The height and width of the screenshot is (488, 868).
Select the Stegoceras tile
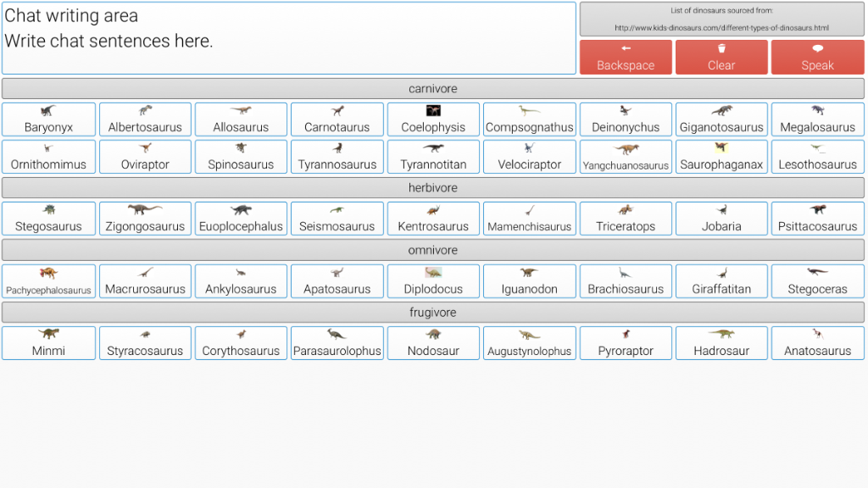point(818,281)
